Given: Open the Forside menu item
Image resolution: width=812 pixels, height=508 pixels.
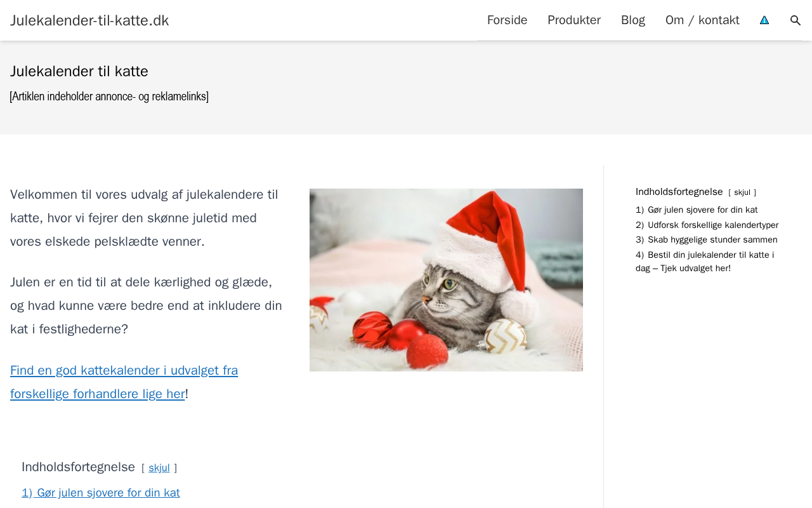Looking at the screenshot, I should [x=507, y=20].
